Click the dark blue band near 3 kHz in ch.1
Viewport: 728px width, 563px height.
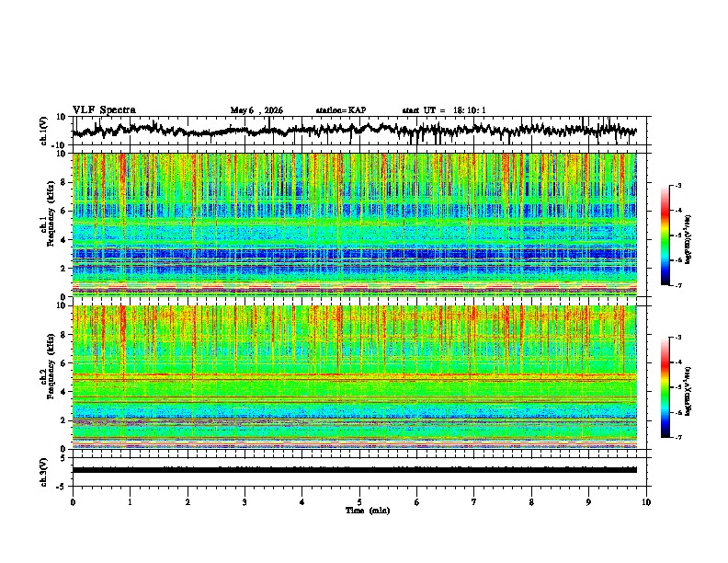click(355, 254)
